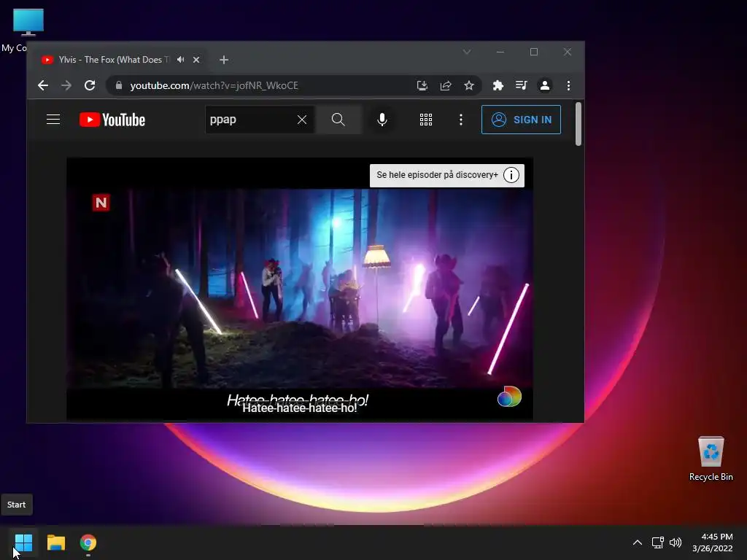This screenshot has width=747, height=560.
Task: Open the Chrome extensions puzzle icon
Action: click(498, 86)
